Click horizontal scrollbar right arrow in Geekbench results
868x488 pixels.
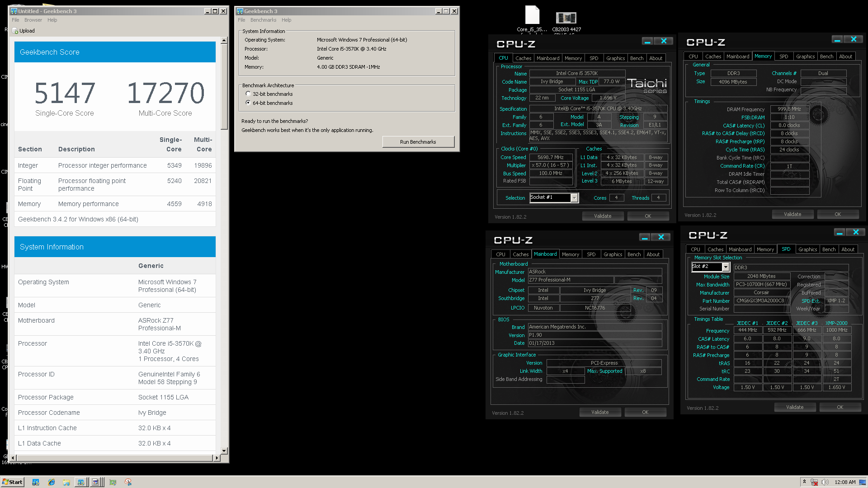pyautogui.click(x=217, y=458)
